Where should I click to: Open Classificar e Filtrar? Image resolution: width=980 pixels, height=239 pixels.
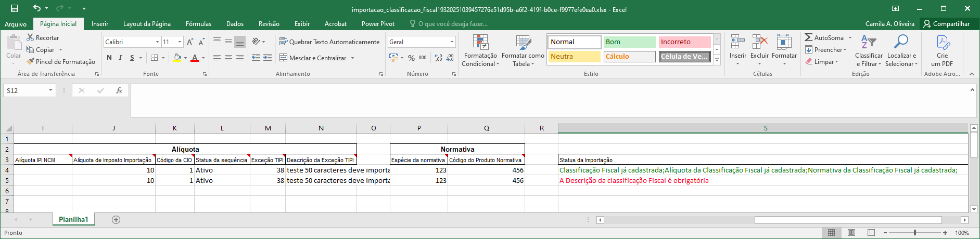(869, 50)
